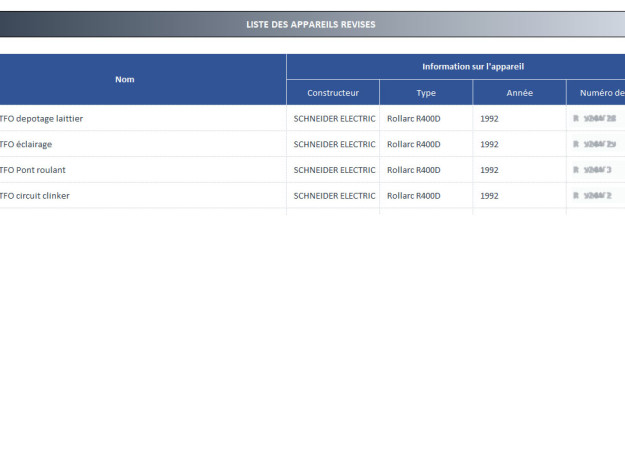Select the 'Année' column header
Screen dimensions: 625x468
point(519,93)
